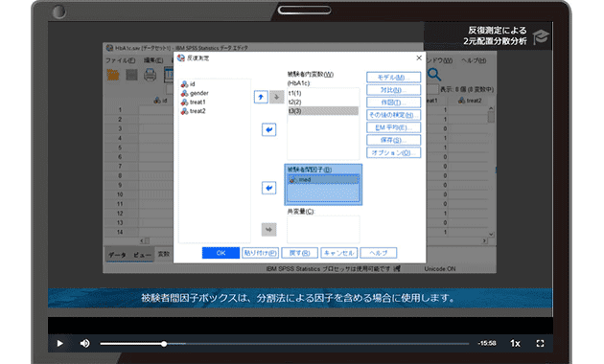
Task: Click the キャンセル (Cancel) button
Action: coord(339,253)
